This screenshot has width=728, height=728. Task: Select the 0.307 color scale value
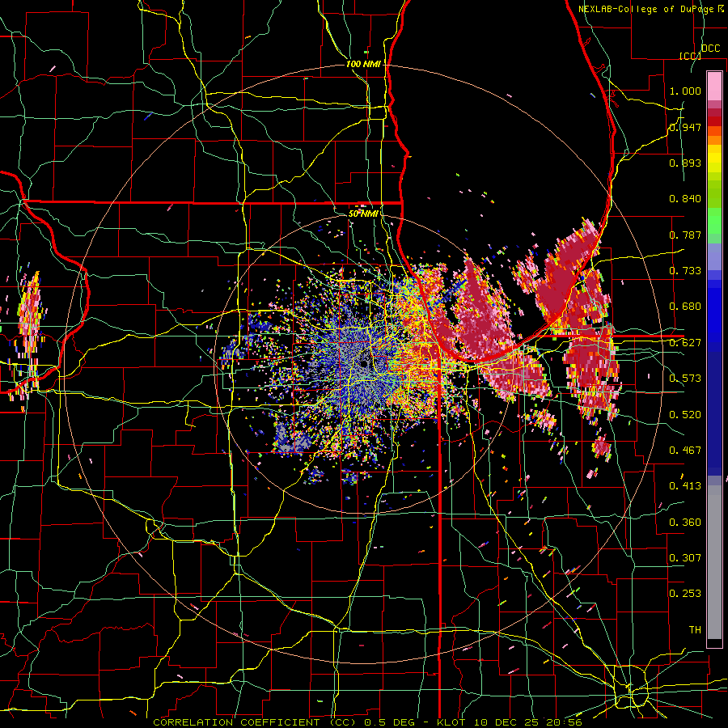(x=685, y=557)
